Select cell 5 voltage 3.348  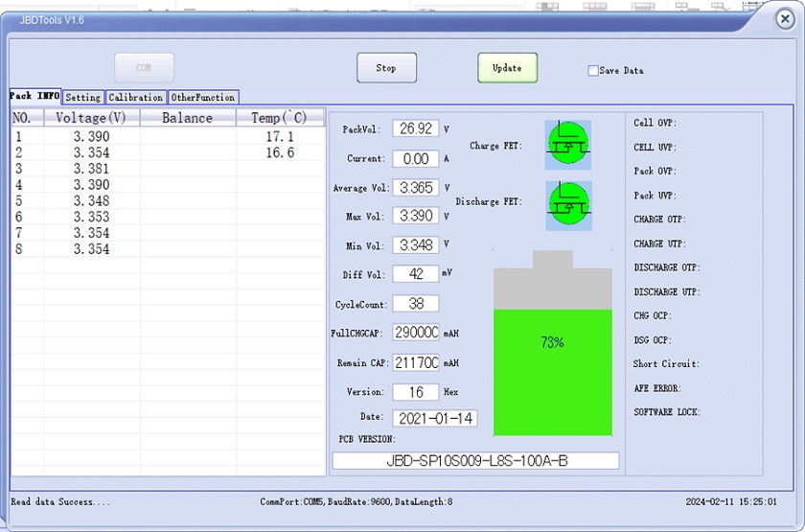[x=91, y=200]
